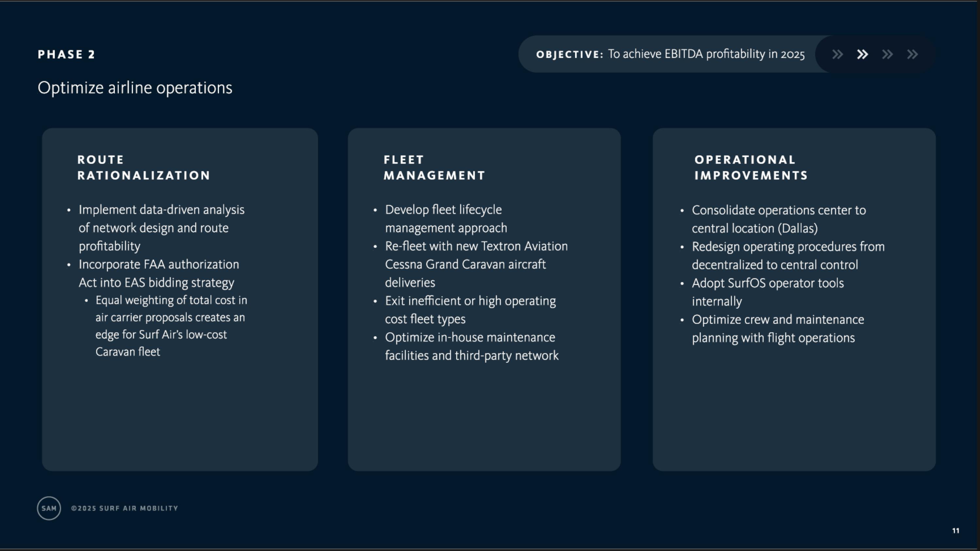Image resolution: width=980 pixels, height=551 pixels.
Task: Click the Operational Improvements heading
Action: (751, 167)
